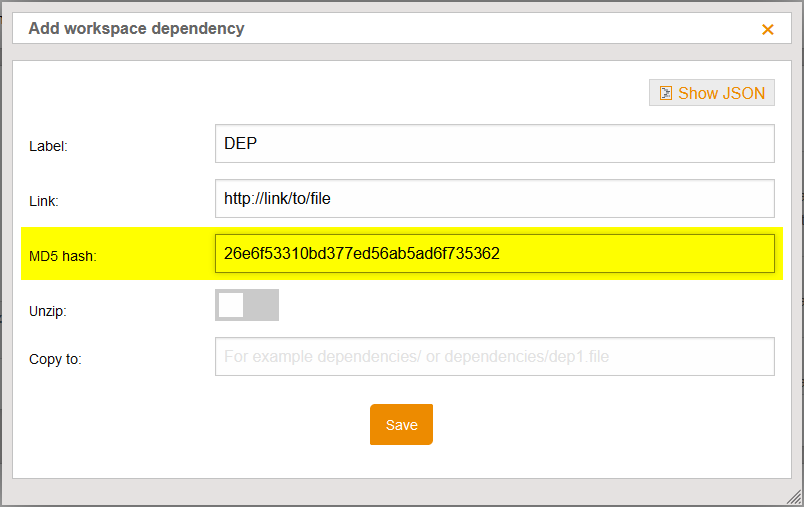The height and width of the screenshot is (507, 804).
Task: Click the 'Copy to:' caption
Action: click(x=55, y=359)
